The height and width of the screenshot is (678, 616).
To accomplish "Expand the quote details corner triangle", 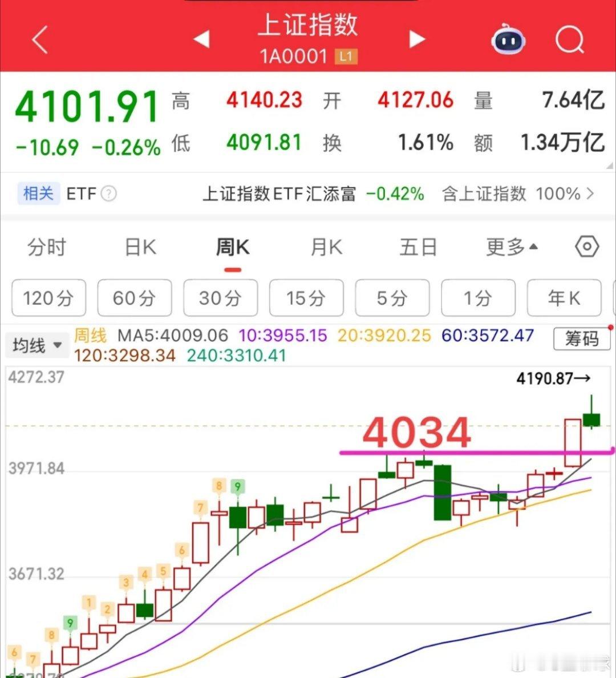I will pos(610,166).
